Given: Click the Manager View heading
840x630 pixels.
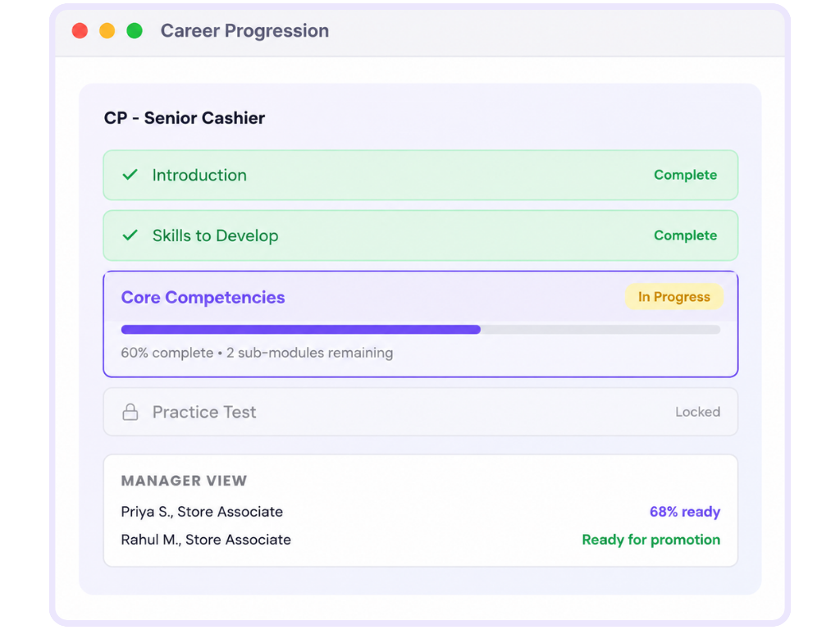Looking at the screenshot, I should pyautogui.click(x=184, y=481).
